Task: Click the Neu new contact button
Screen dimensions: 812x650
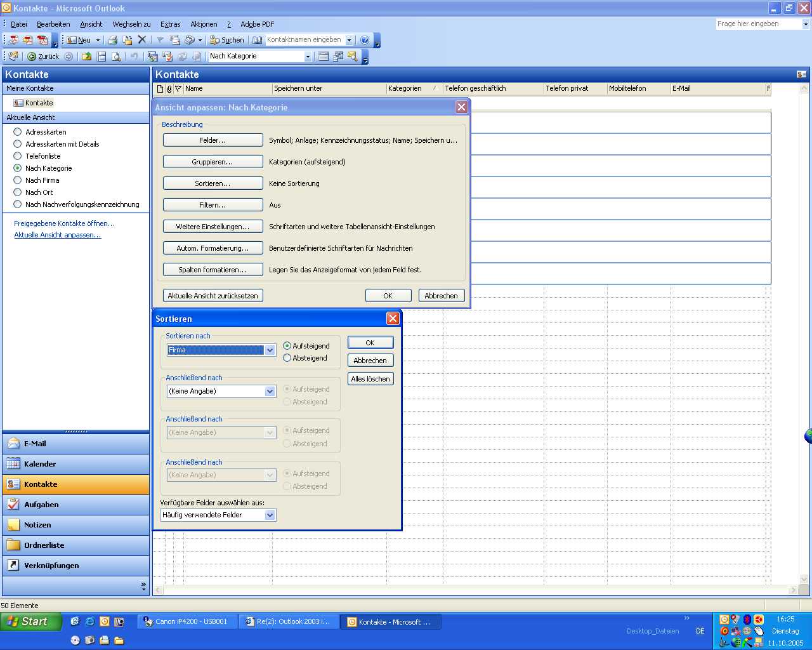Action: coord(79,40)
